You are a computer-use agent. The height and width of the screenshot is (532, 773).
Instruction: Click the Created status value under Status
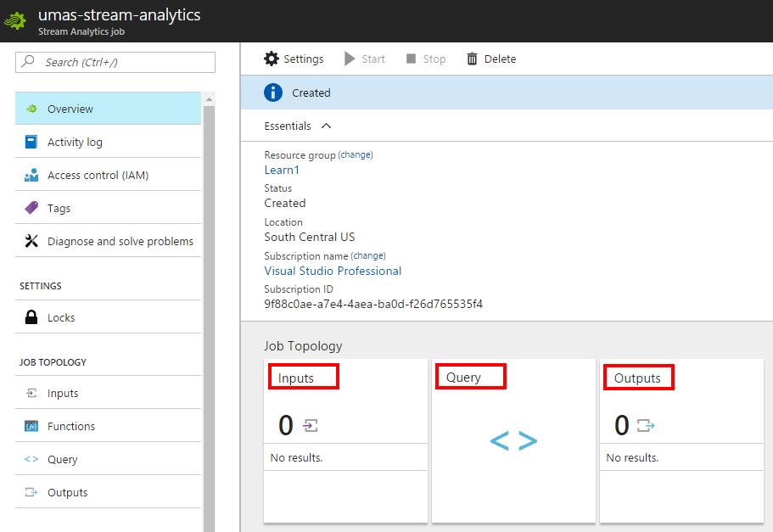coord(285,203)
